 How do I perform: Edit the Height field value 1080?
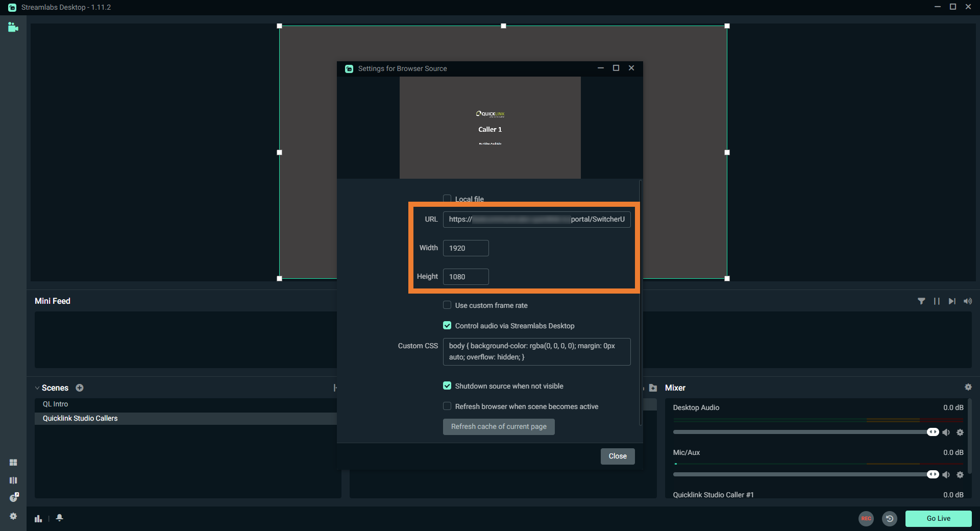coord(466,277)
